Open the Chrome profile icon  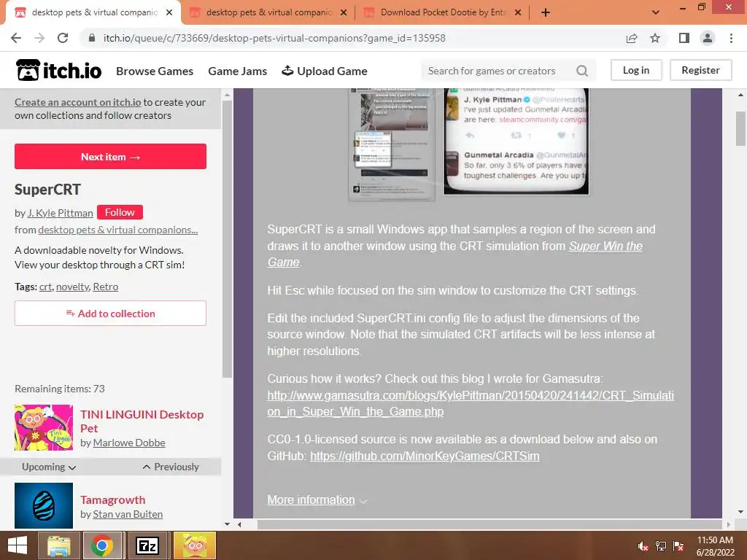click(708, 38)
